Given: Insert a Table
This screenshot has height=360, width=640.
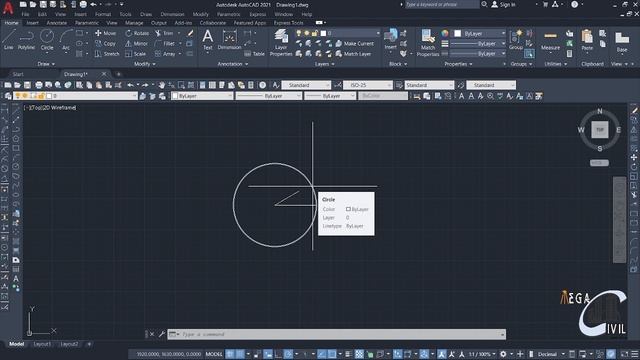Looking at the screenshot, I should (254, 53).
